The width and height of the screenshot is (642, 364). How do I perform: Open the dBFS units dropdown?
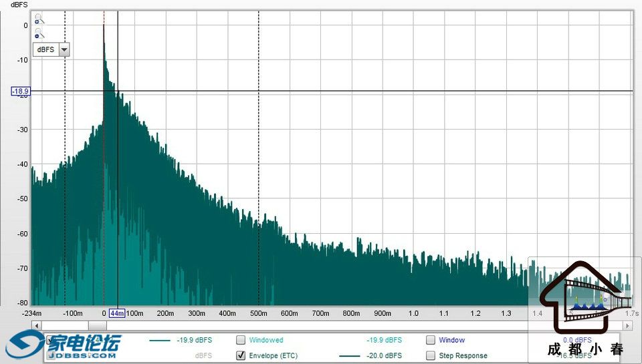click(x=64, y=50)
